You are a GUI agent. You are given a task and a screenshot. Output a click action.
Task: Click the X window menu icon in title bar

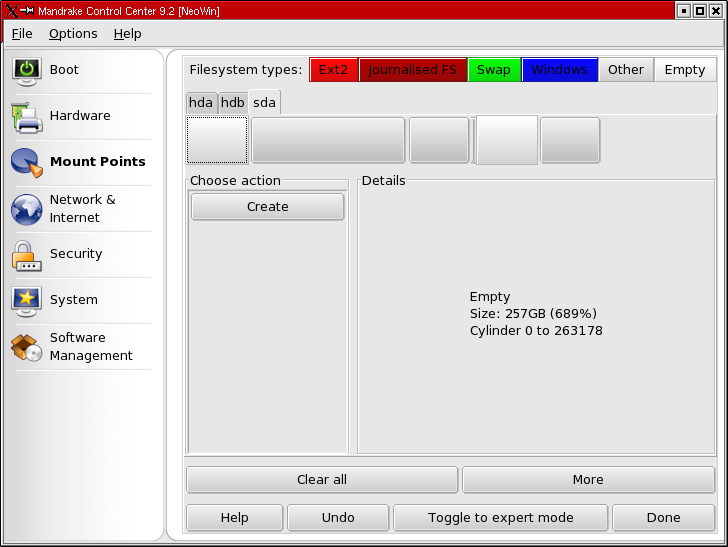[12, 11]
